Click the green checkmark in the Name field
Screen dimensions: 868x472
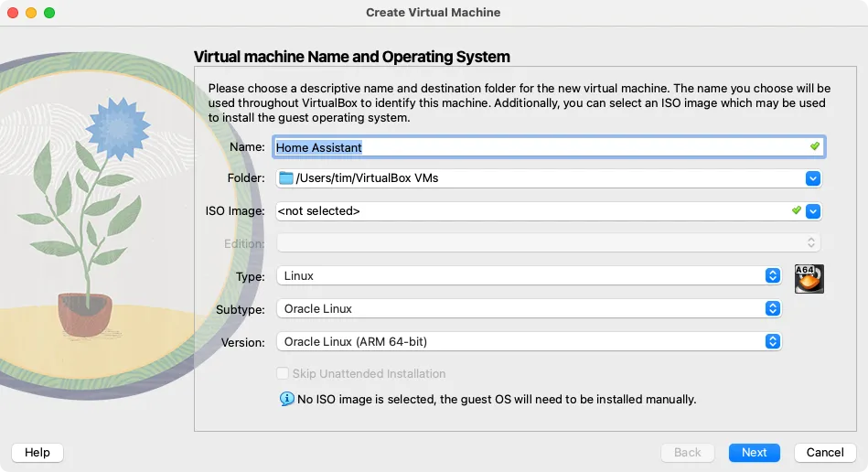pos(814,146)
